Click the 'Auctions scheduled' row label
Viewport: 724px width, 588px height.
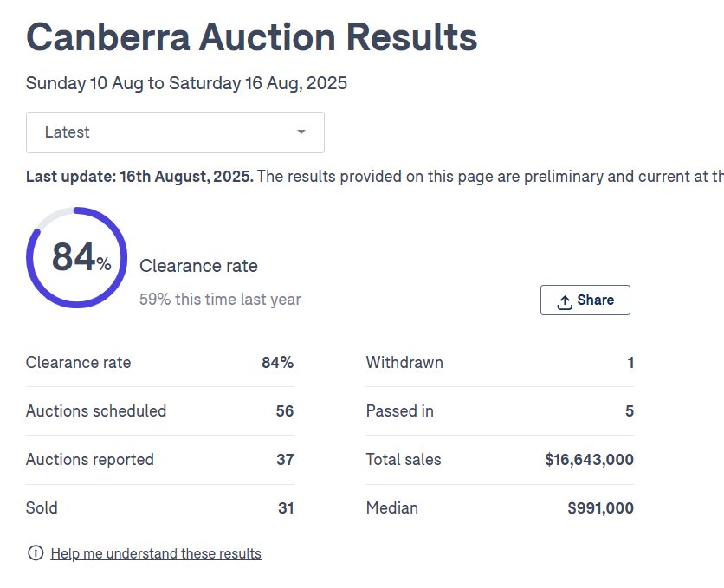[96, 411]
